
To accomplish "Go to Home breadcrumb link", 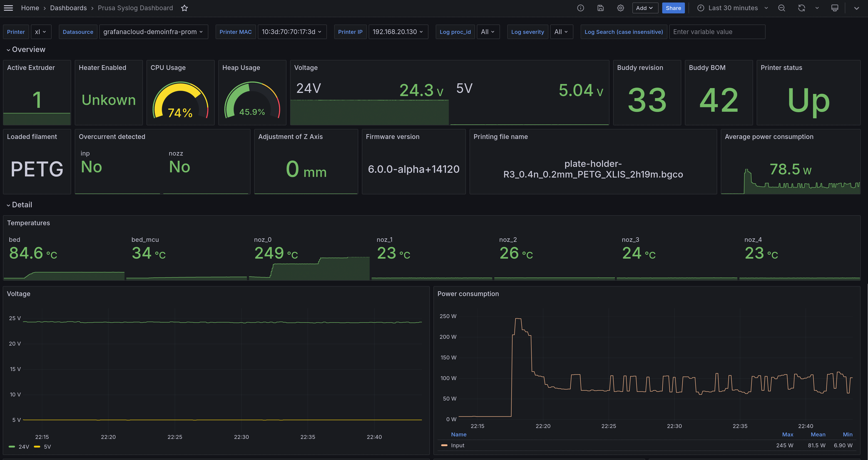I will 30,8.
